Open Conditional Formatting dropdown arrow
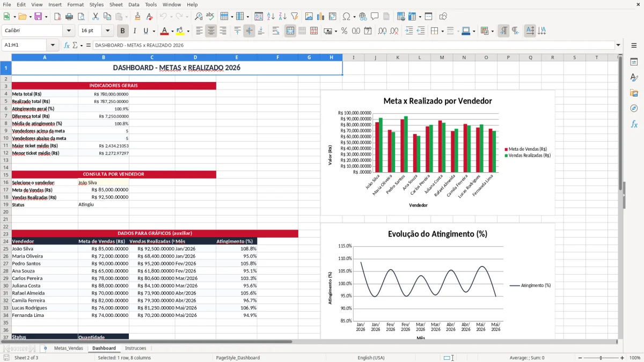The image size is (644, 362). (x=493, y=31)
